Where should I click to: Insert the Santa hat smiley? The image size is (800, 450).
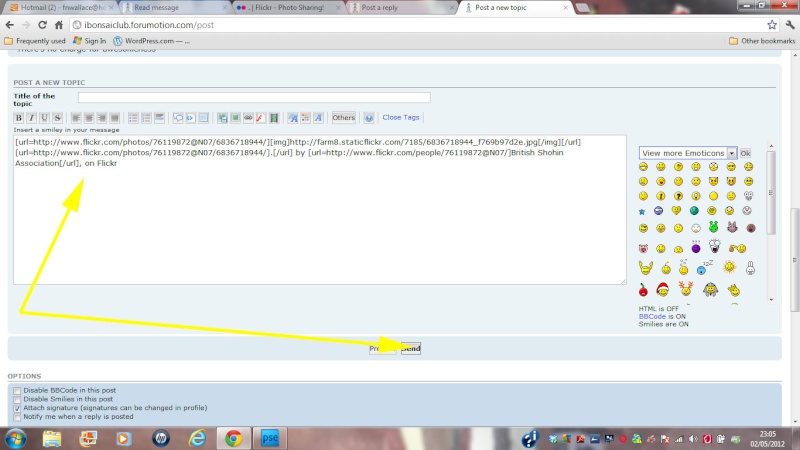662,290
